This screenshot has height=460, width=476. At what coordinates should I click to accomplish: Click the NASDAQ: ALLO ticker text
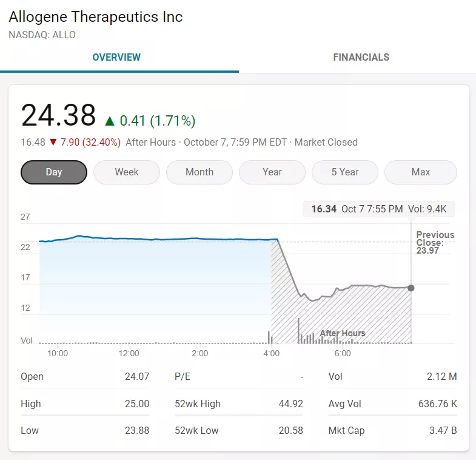(42, 35)
